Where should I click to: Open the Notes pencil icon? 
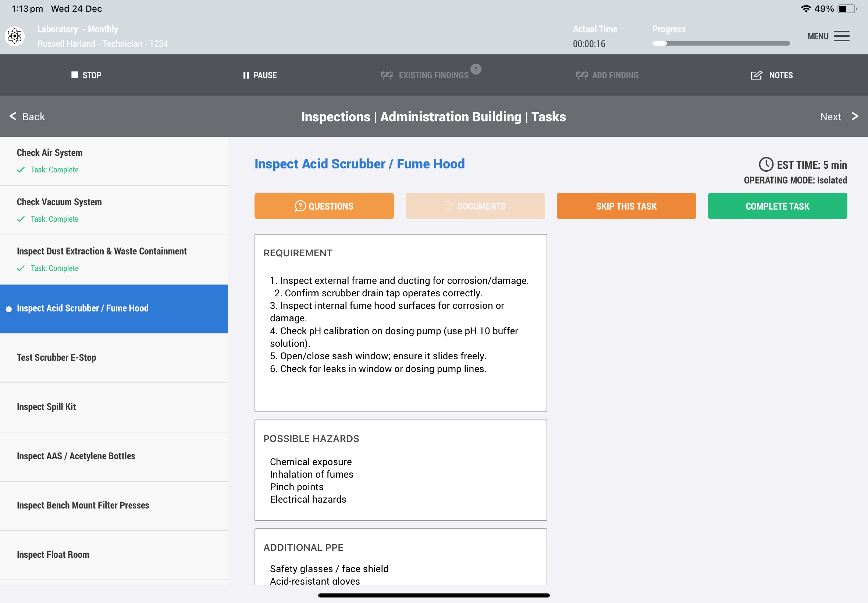[x=756, y=75]
